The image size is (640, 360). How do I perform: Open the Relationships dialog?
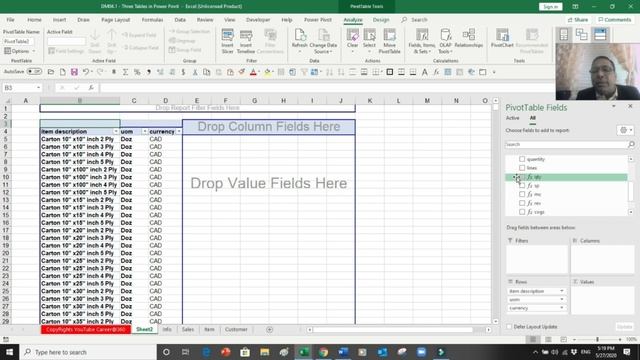469,38
